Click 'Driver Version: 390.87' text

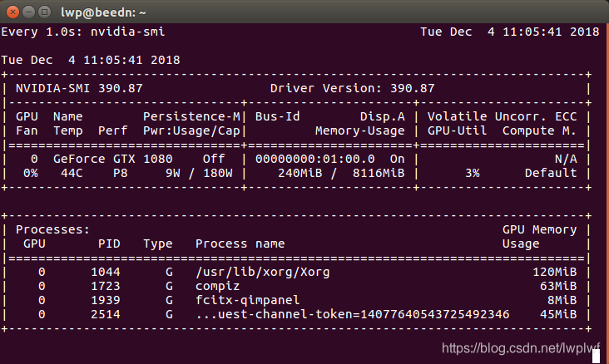point(352,88)
